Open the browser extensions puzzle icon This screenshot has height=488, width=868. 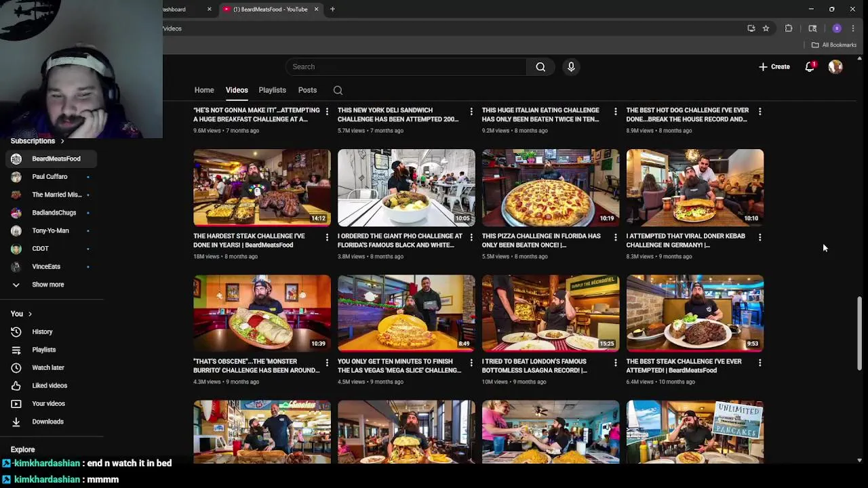[789, 28]
